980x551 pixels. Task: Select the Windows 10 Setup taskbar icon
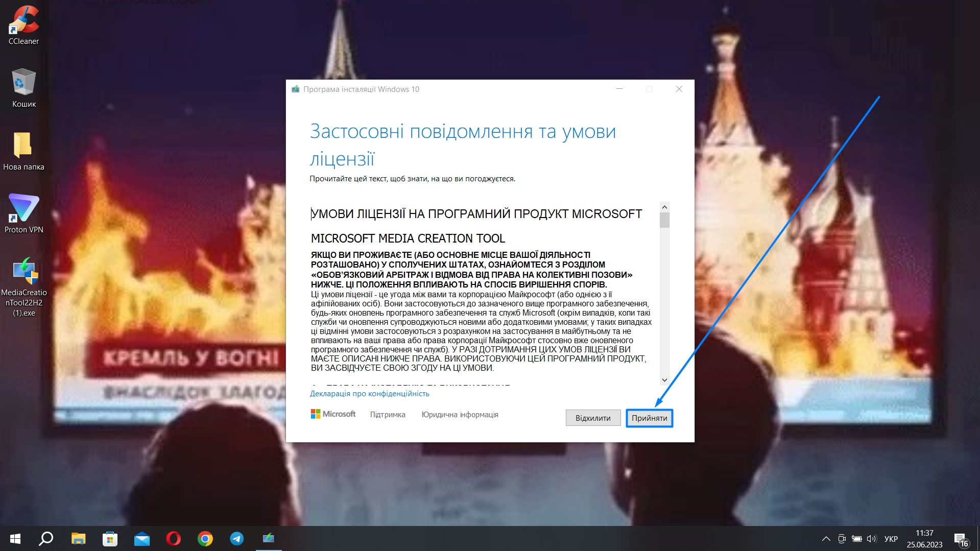click(x=269, y=539)
